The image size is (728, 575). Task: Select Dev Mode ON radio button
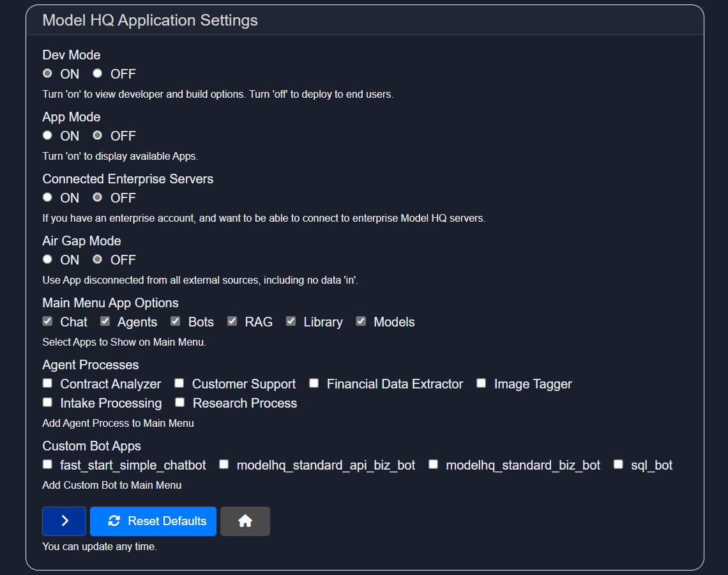click(x=47, y=73)
